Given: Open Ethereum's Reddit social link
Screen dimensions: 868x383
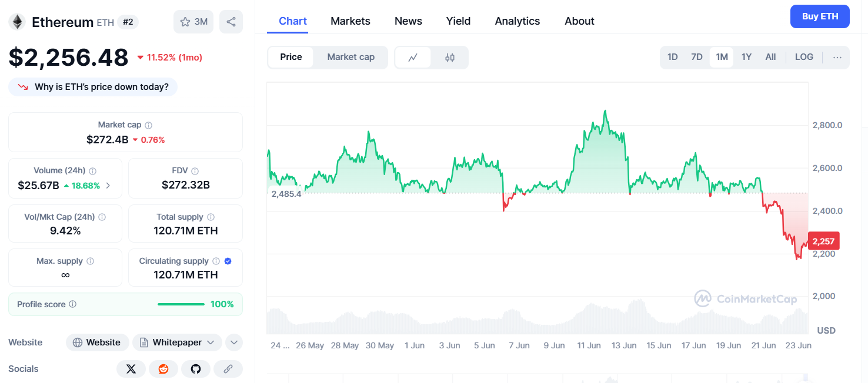Looking at the screenshot, I should point(163,369).
